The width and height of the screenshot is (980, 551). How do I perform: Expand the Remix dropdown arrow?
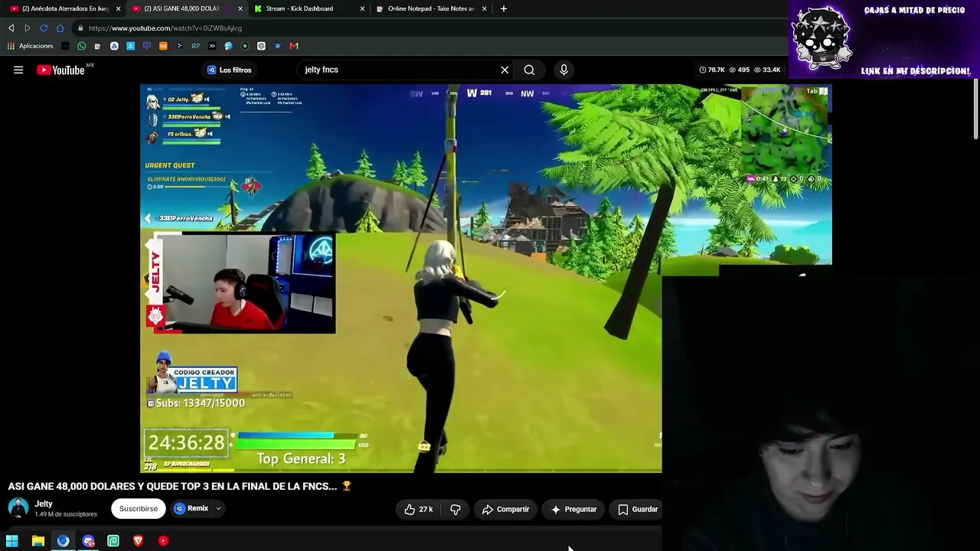tap(218, 509)
